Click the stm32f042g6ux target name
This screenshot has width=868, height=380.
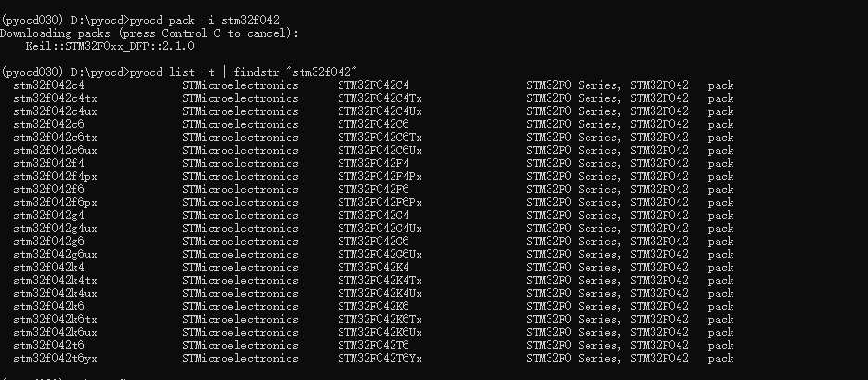click(55, 255)
